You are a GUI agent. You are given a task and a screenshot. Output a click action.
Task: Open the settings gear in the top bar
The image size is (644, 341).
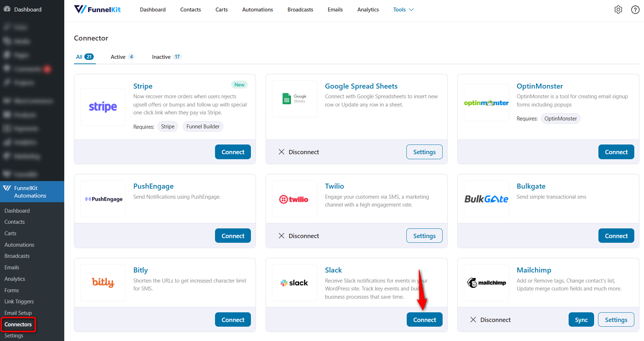coord(619,9)
